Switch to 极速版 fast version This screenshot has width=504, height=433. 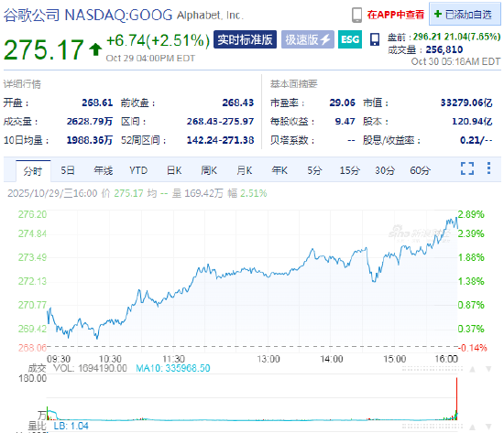tap(308, 39)
